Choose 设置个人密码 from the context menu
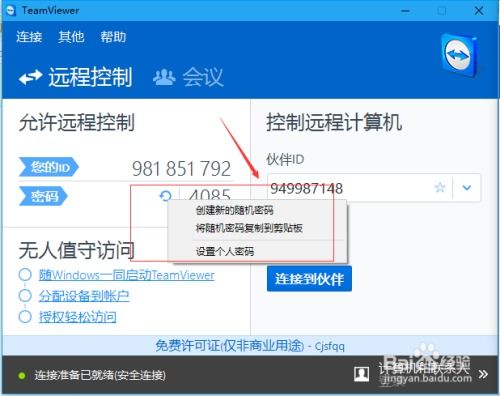 click(225, 251)
